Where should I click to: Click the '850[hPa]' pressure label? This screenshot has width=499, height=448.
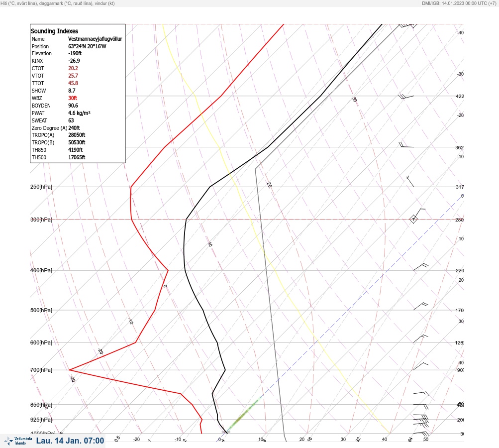pyautogui.click(x=41, y=405)
